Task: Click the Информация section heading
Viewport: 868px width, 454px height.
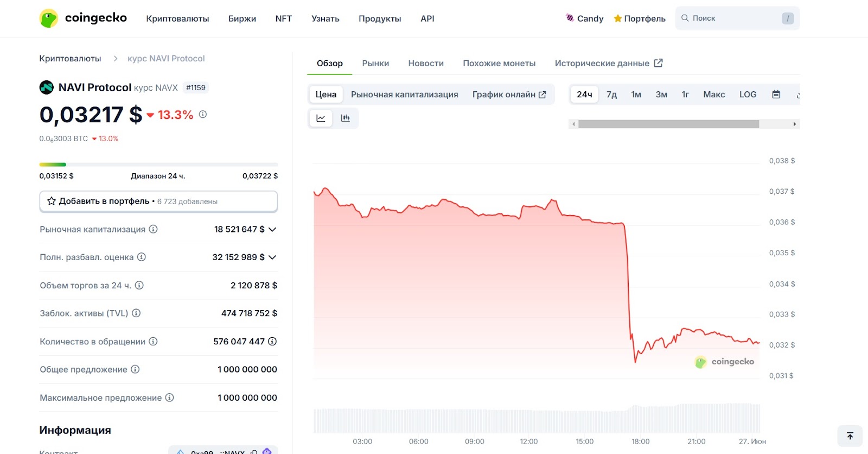Action: click(x=75, y=430)
